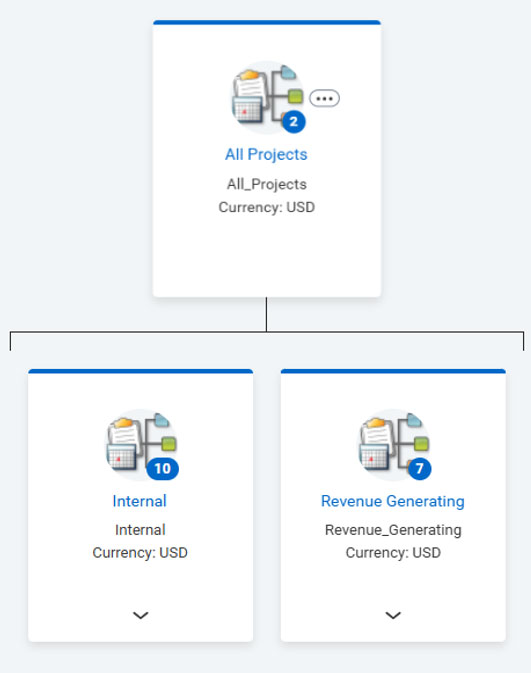This screenshot has height=673, width=531.
Task: Click Currency: USD under All Projects
Action: [267, 207]
